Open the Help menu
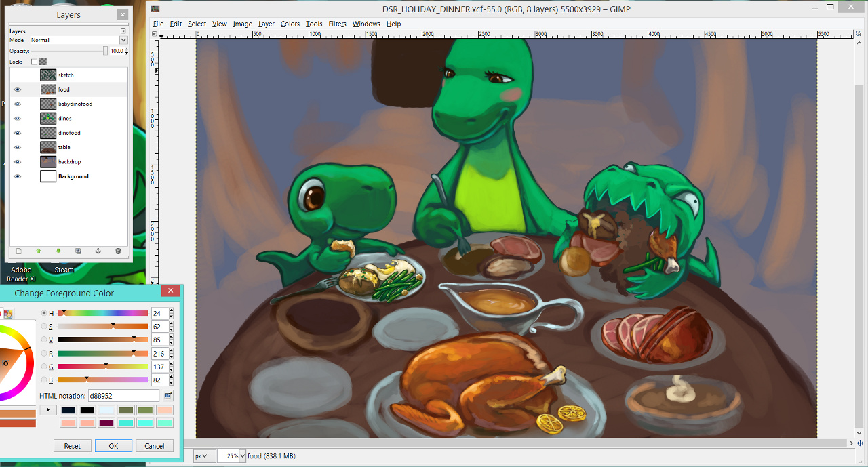Screen dimensions: 868x467 393,24
